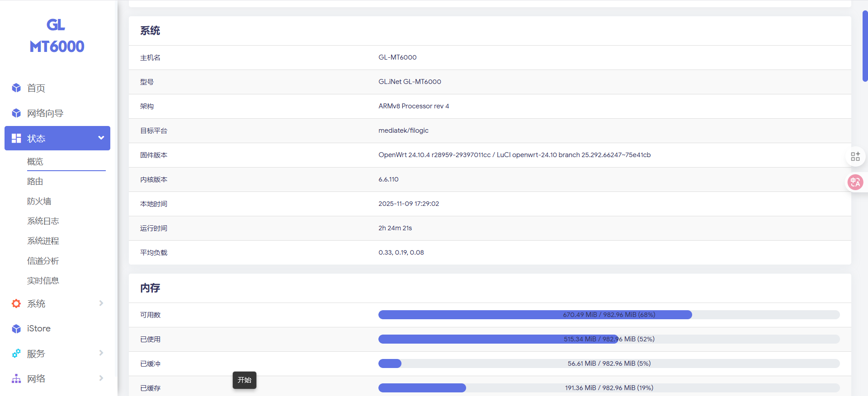
Task: Click the 状态 dashboard grid icon
Action: 16,139
